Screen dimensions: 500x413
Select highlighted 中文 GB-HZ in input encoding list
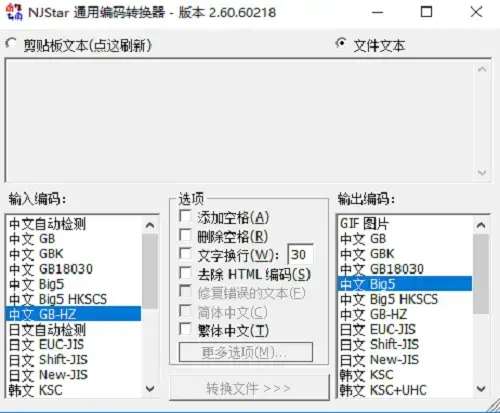(x=74, y=314)
